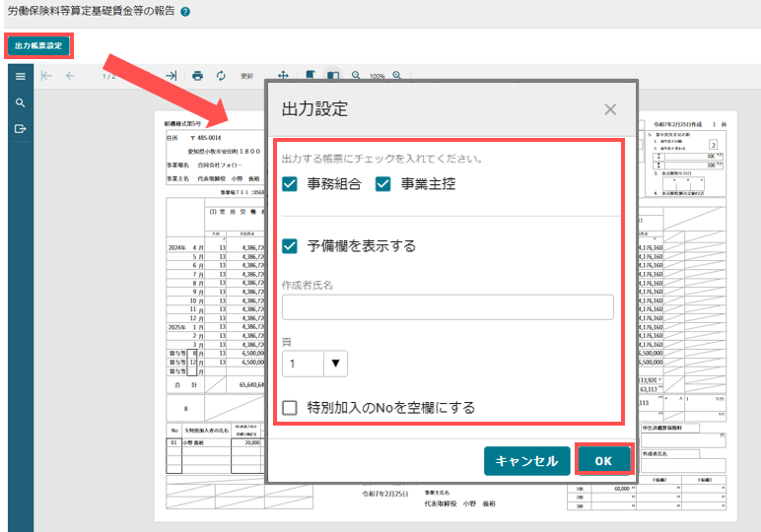Image resolution: width=761 pixels, height=532 pixels.
Task: Click the 作成者氏名 input field
Action: click(x=448, y=307)
